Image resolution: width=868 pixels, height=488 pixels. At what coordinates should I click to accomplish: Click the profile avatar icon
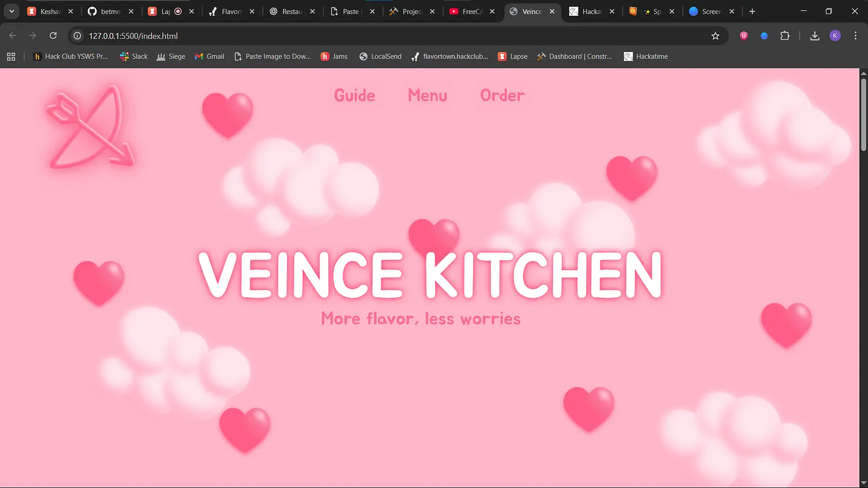click(x=835, y=36)
